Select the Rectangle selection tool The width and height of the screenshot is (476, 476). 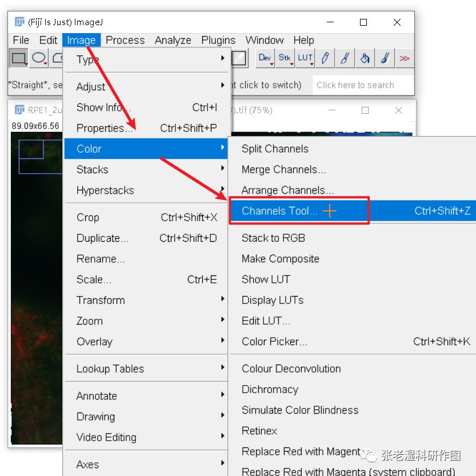tap(18, 58)
